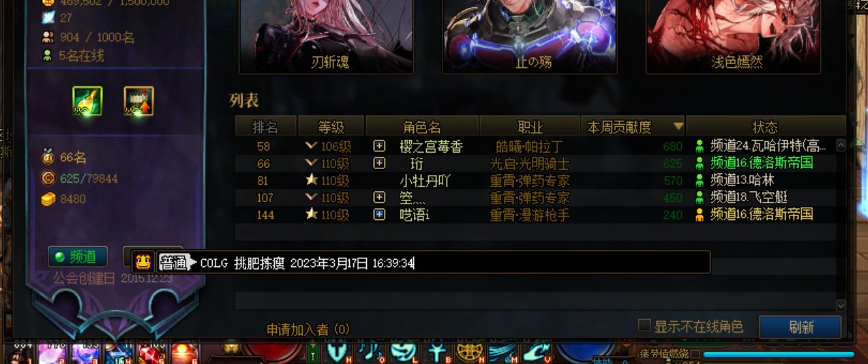Click the 刷新 refresh button
868x364 pixels.
pyautogui.click(x=800, y=327)
